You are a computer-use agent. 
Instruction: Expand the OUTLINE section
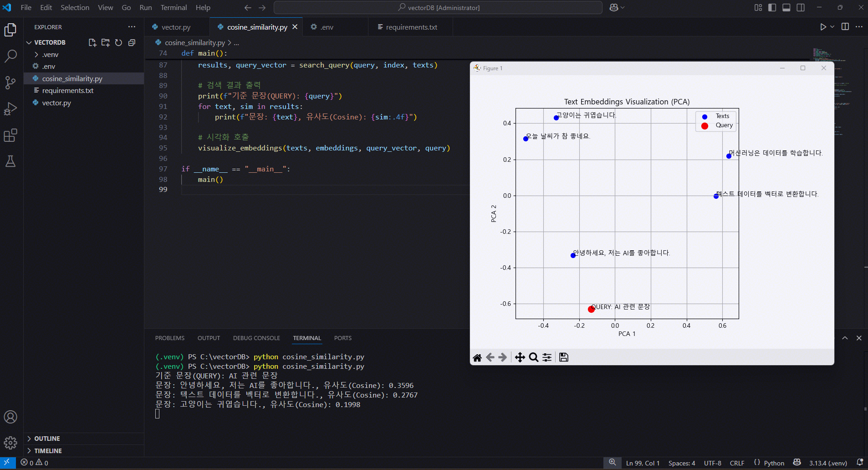(47, 439)
